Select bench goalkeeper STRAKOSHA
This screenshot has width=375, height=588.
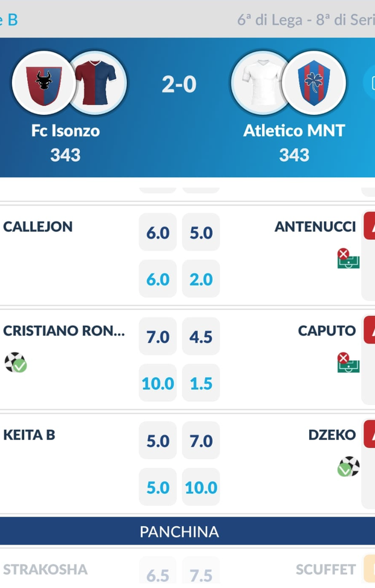coord(45,570)
